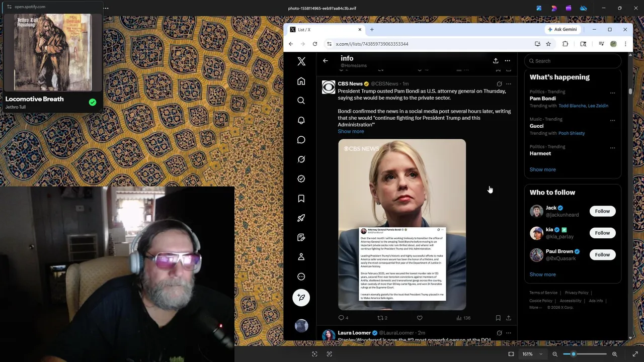The image size is (644, 362).
Task: Open zoom percentage dropdown in photo viewer
Action: (532, 354)
